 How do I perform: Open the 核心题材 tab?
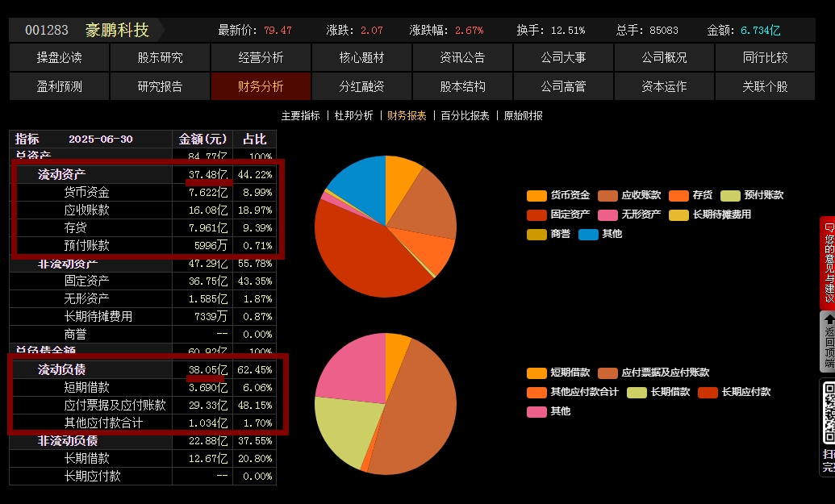361,57
